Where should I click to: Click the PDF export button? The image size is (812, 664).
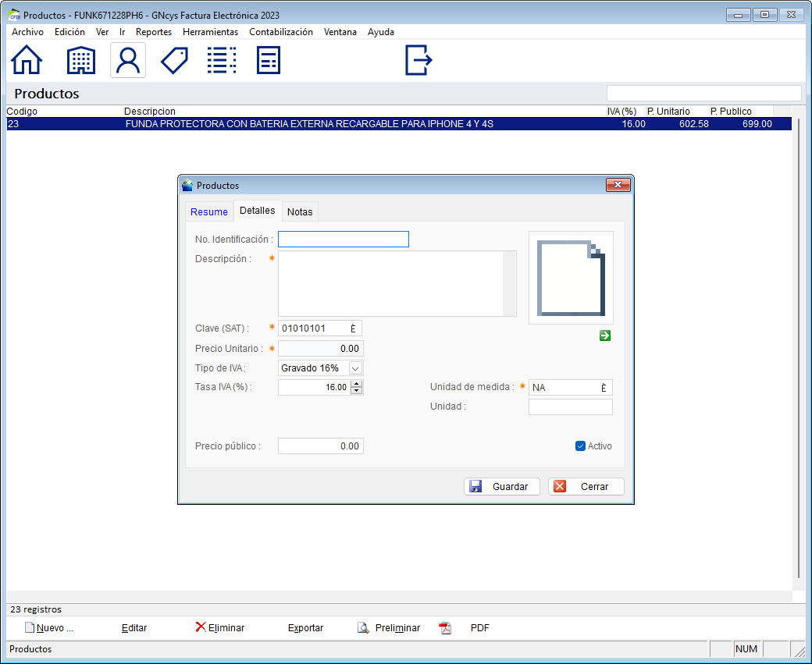pyautogui.click(x=465, y=628)
